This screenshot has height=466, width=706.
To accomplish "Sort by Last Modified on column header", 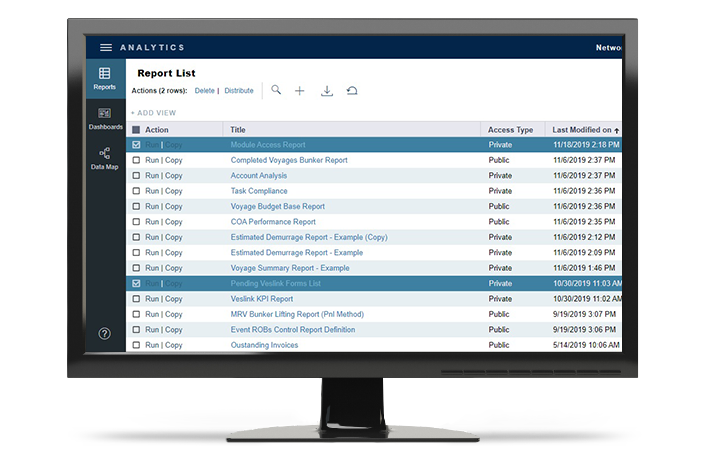I will pos(582,130).
